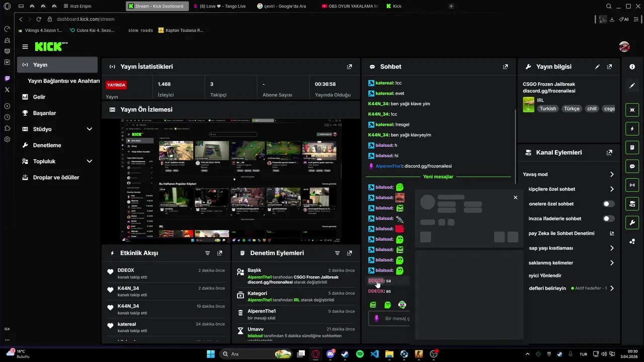Toggle the chat bubble widget icon in the right bar
Screen dimensions: 644x362
click(632, 166)
